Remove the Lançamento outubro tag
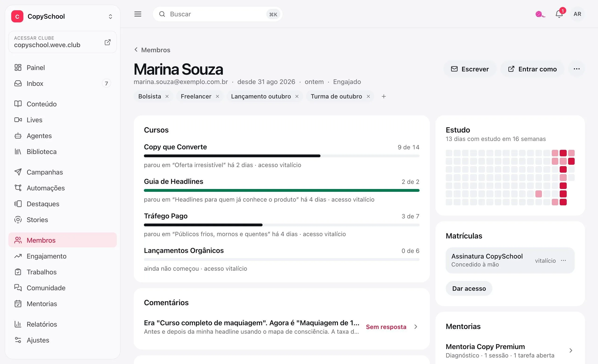 297,96
